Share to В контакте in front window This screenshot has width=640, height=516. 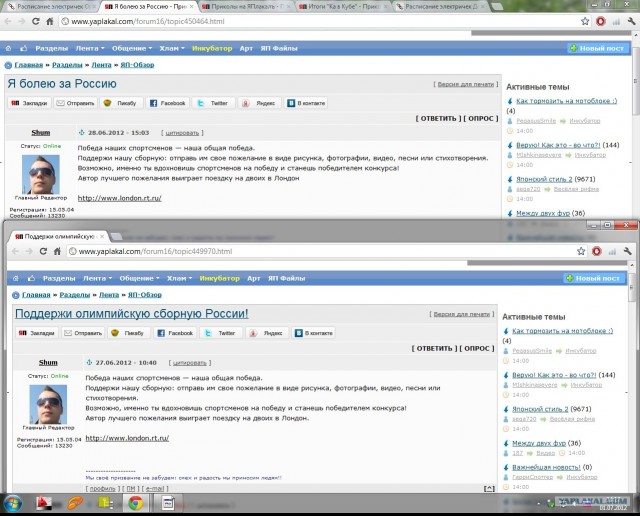click(x=314, y=333)
